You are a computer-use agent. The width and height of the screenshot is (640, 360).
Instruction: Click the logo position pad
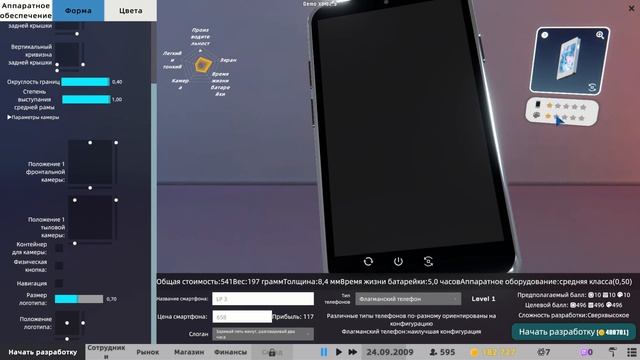tap(67, 323)
